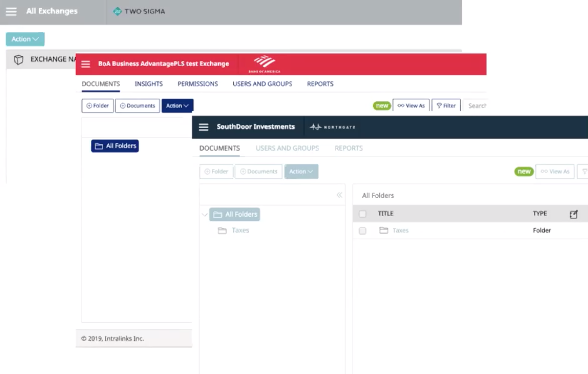Screen dimensions: 588x374
Task: Open the Permissions tab
Action: (x=198, y=84)
